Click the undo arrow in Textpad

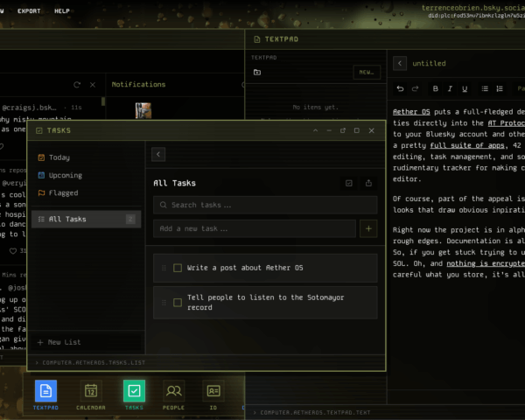click(x=401, y=88)
